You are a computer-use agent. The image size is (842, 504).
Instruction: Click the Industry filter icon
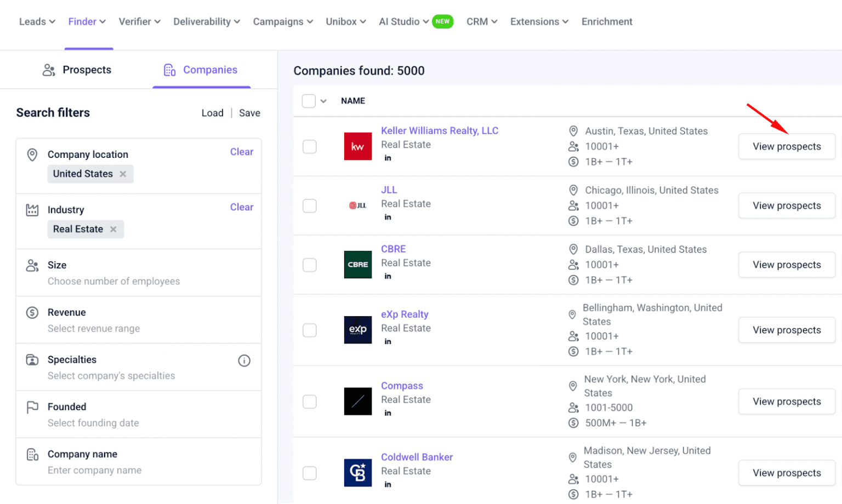32,210
